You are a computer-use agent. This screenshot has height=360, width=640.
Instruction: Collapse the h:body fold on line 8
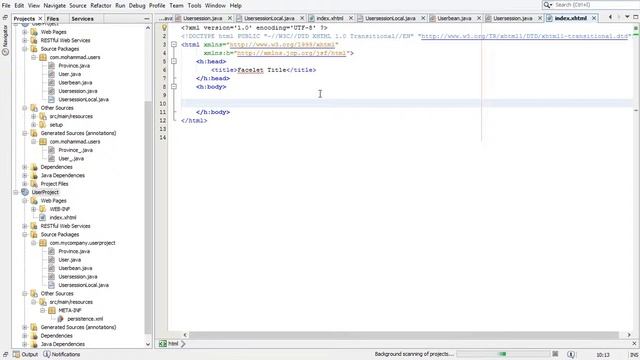pyautogui.click(x=174, y=87)
